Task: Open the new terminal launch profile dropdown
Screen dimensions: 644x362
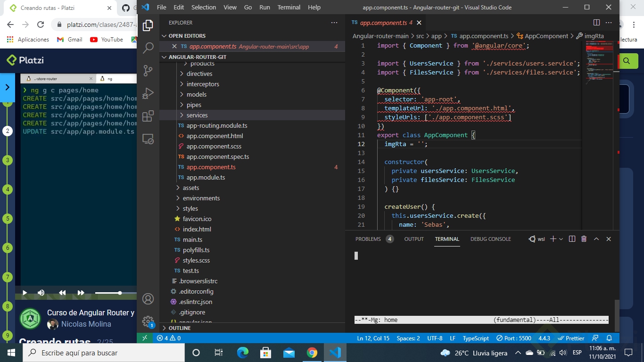Action: pos(561,239)
